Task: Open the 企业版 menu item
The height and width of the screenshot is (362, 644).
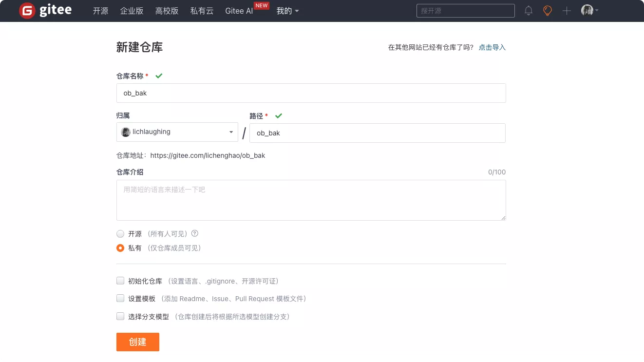Action: [132, 11]
